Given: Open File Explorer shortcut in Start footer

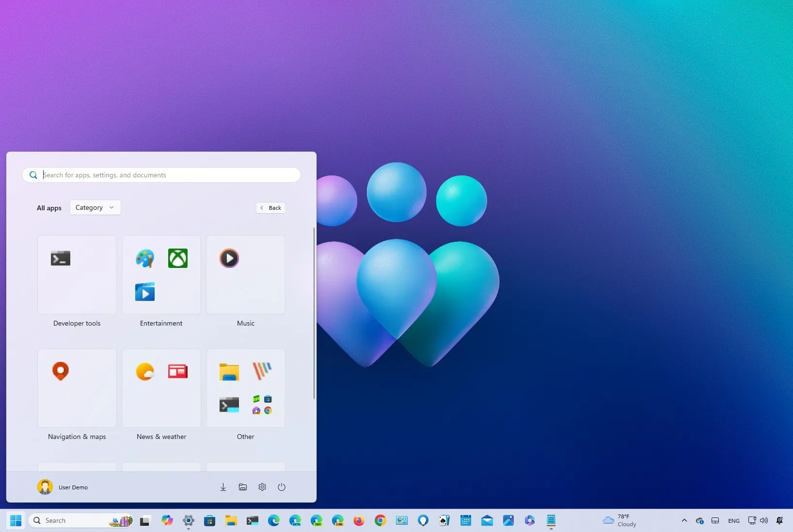Looking at the screenshot, I should pyautogui.click(x=243, y=487).
